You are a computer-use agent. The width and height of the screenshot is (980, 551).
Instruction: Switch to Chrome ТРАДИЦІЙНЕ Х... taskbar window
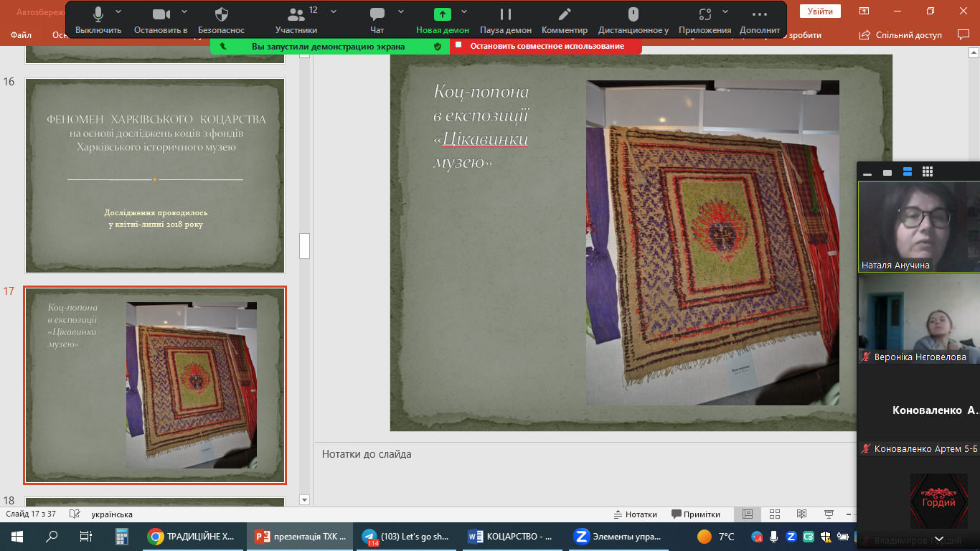coord(192,536)
